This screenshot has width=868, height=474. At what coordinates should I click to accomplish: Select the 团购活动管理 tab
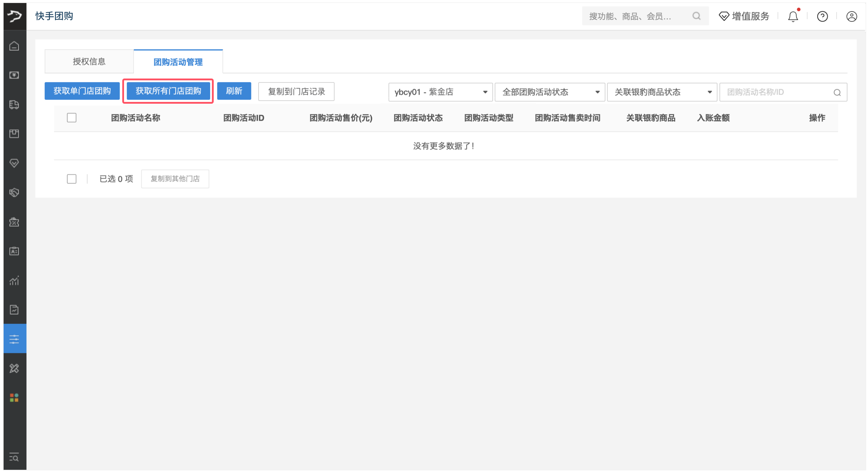coord(178,62)
